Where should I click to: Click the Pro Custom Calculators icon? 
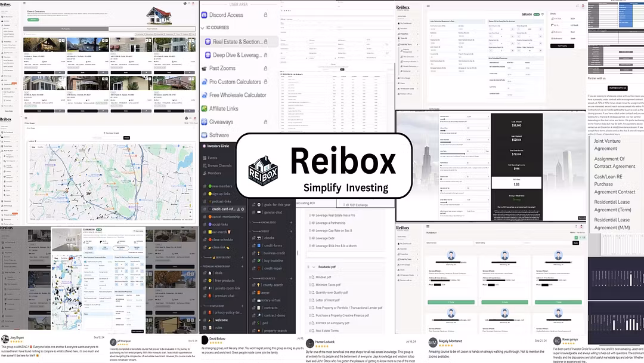[x=204, y=82]
